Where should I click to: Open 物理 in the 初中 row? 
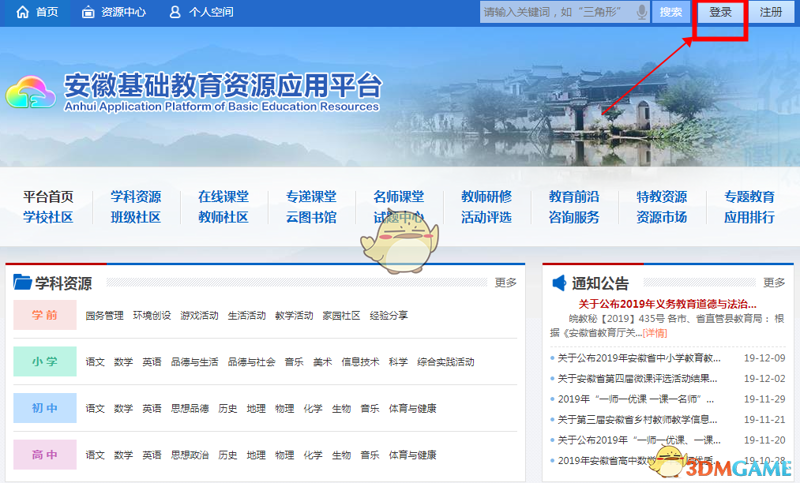coord(284,409)
